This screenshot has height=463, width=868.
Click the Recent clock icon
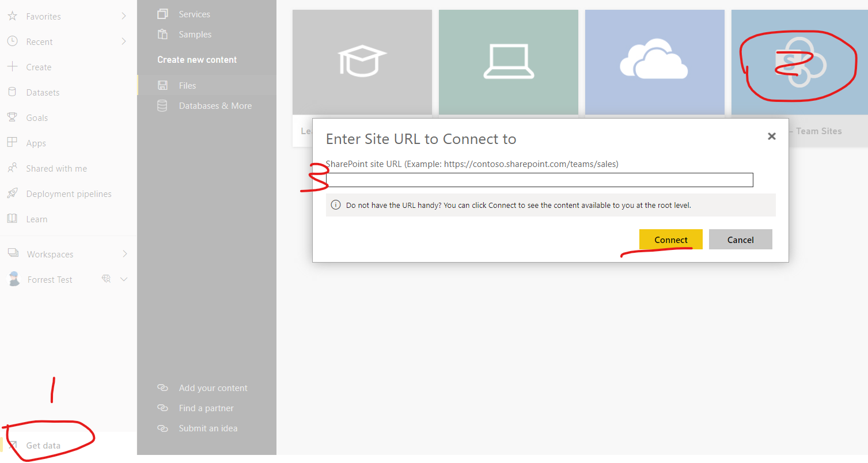(12, 41)
